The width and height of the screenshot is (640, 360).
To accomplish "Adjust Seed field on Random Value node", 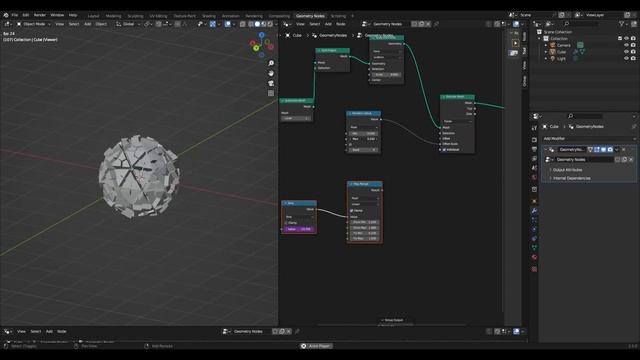I will [364, 150].
